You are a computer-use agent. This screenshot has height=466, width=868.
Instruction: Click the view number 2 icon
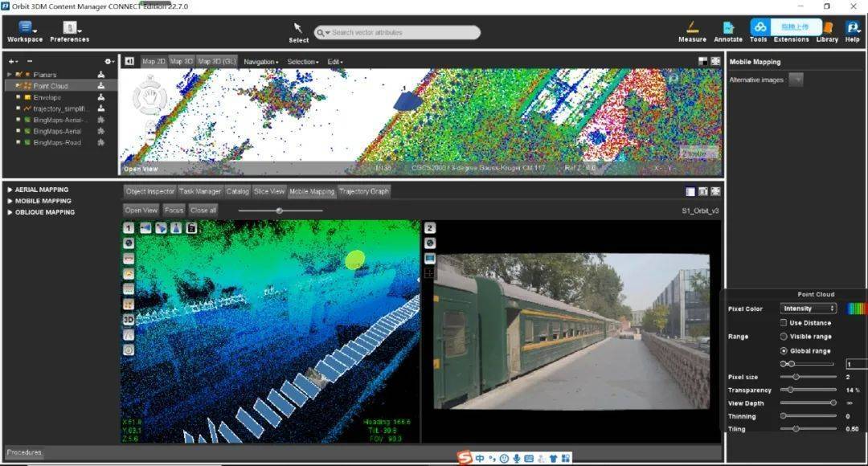pos(429,228)
